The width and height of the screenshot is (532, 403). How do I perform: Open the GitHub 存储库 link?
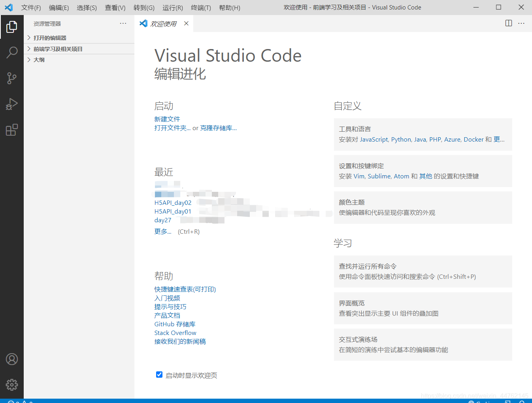coord(175,324)
